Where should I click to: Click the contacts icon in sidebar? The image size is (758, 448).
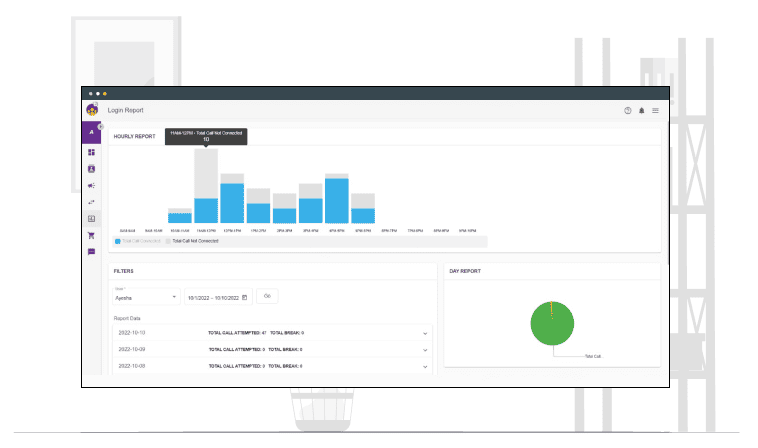pyautogui.click(x=91, y=169)
